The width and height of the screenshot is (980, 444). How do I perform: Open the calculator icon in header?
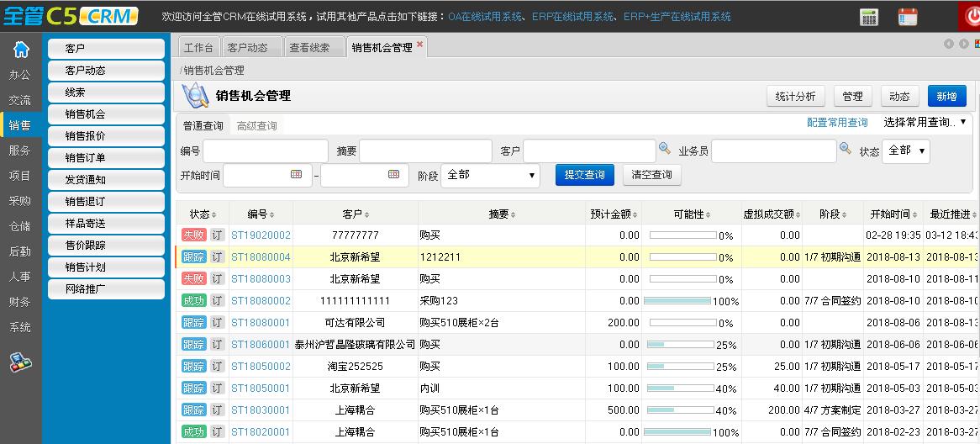click(x=869, y=17)
